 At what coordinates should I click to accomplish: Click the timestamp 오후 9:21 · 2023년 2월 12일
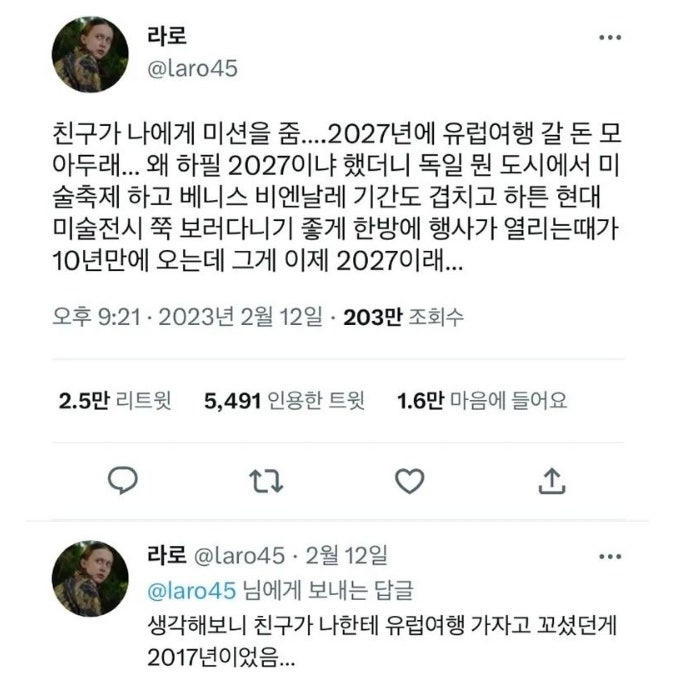coord(188,317)
